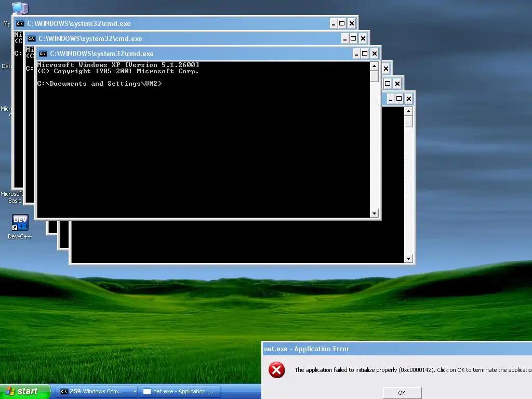Close the second partially hidden cmd window

(397, 84)
